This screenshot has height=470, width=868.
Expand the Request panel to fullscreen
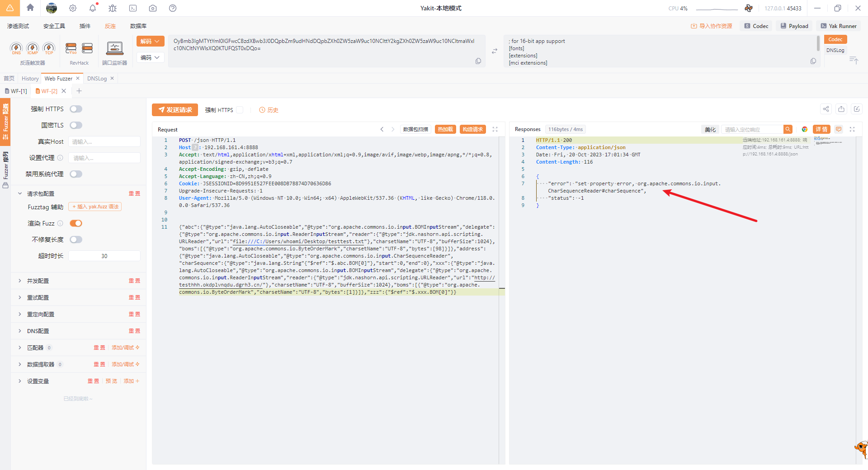tap(495, 129)
